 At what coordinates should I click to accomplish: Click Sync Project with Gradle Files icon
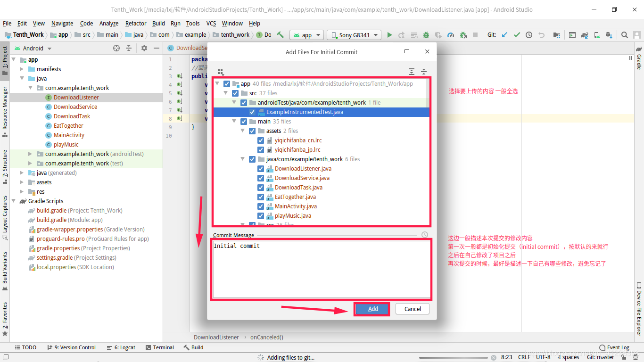point(585,35)
